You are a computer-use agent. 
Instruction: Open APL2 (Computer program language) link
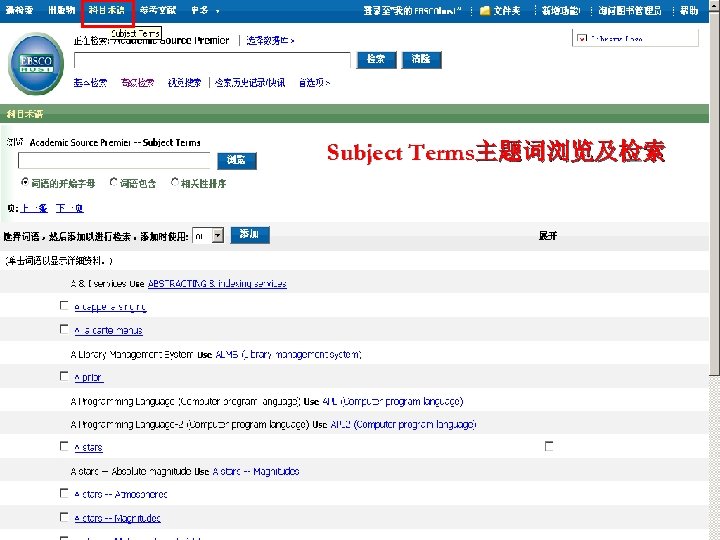coord(403,425)
